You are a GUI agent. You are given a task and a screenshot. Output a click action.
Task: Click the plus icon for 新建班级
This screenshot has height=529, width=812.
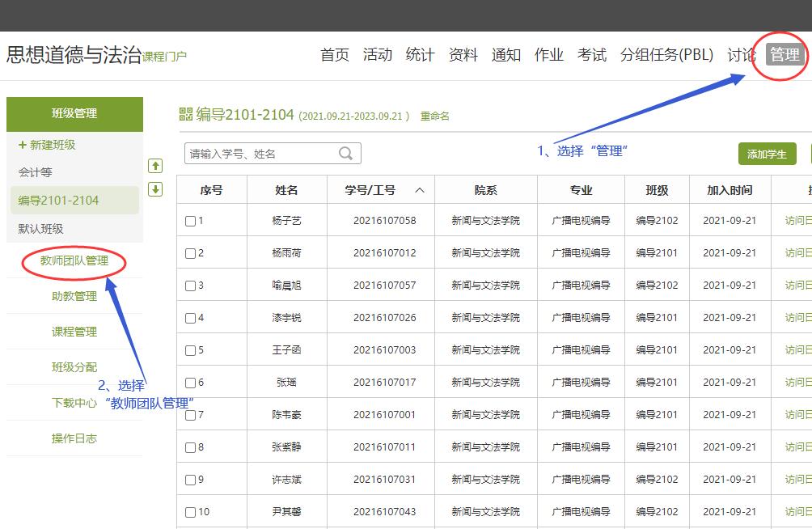pos(23,145)
